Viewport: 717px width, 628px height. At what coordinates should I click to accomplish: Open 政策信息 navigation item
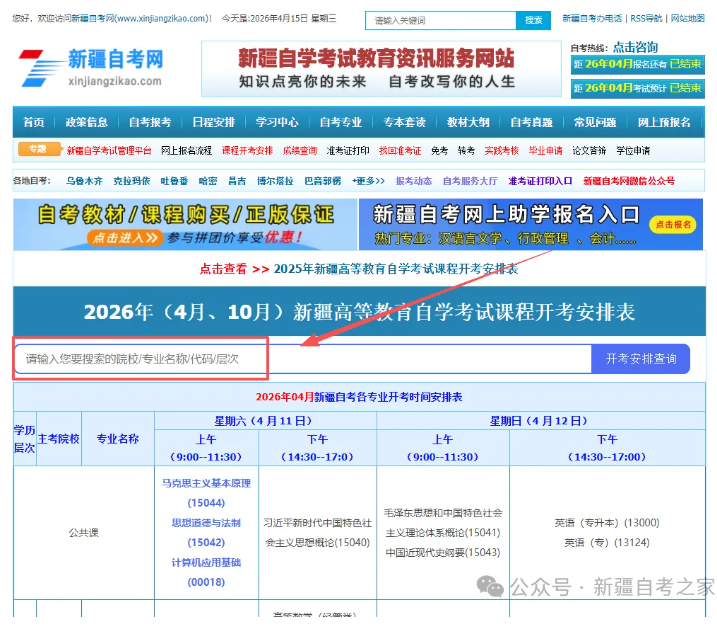point(86,123)
